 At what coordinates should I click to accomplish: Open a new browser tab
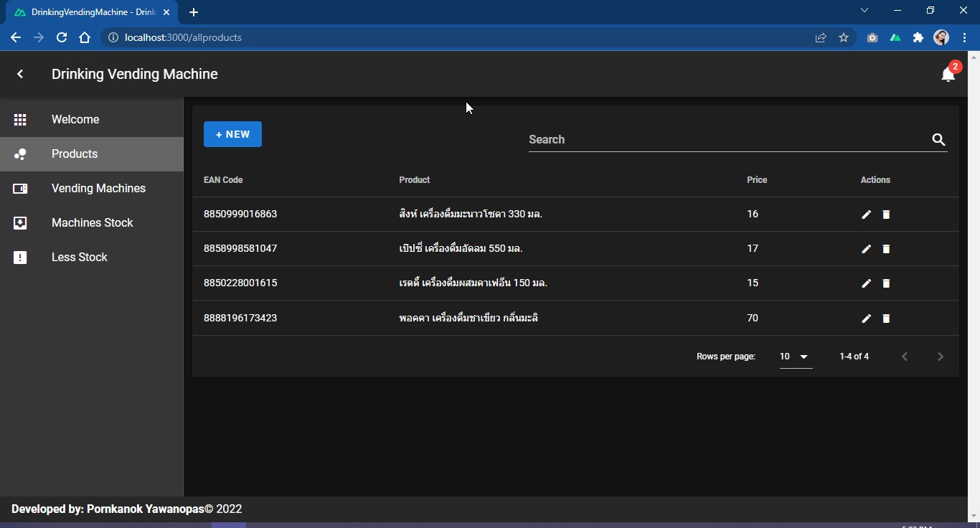pos(194,12)
